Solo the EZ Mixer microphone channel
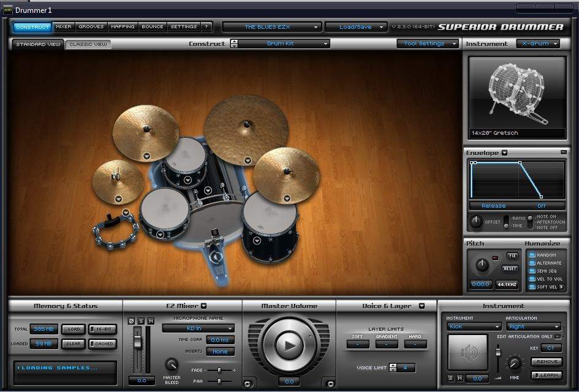This screenshot has width=579, height=392. [x=141, y=321]
